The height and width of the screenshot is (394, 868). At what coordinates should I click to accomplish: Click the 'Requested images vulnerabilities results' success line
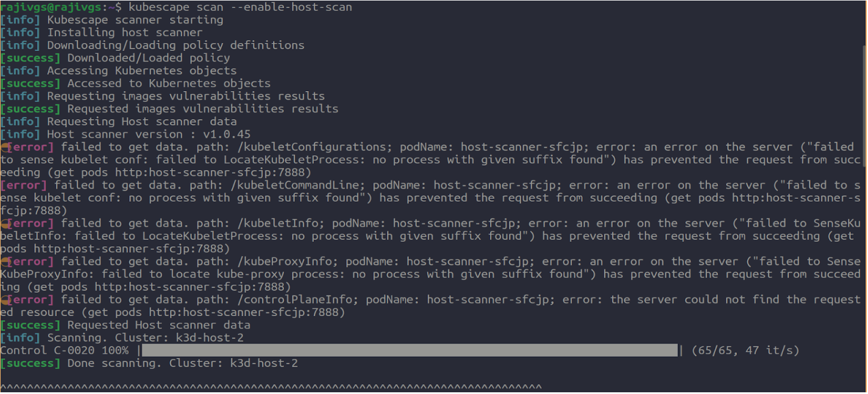pos(203,109)
